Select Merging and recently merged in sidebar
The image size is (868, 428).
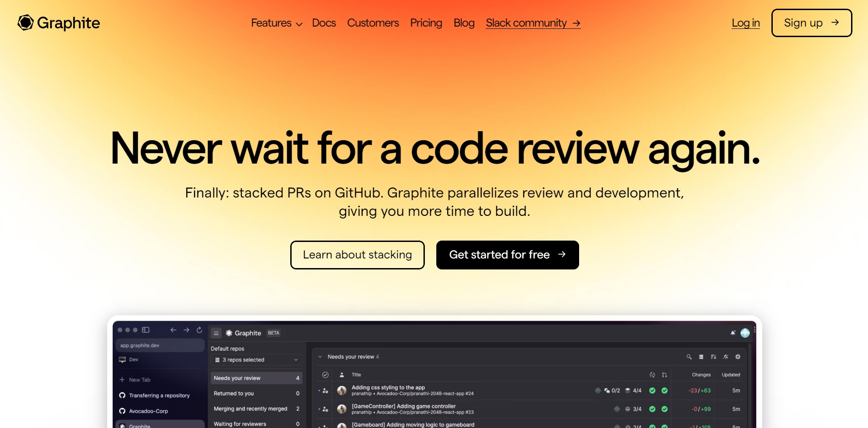pyautogui.click(x=256, y=409)
